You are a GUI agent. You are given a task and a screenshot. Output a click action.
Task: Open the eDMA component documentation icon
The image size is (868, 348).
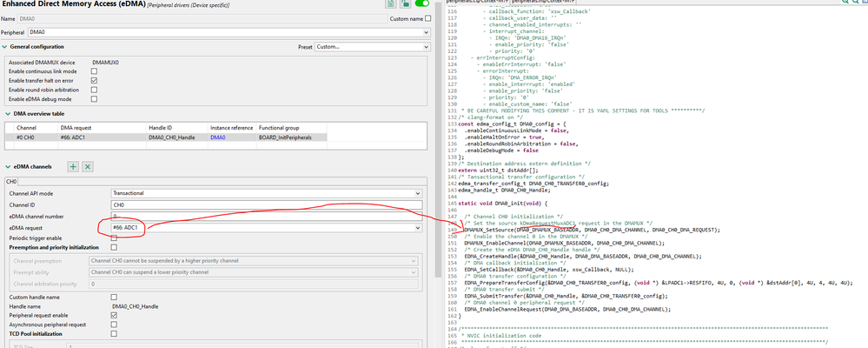[390, 3]
